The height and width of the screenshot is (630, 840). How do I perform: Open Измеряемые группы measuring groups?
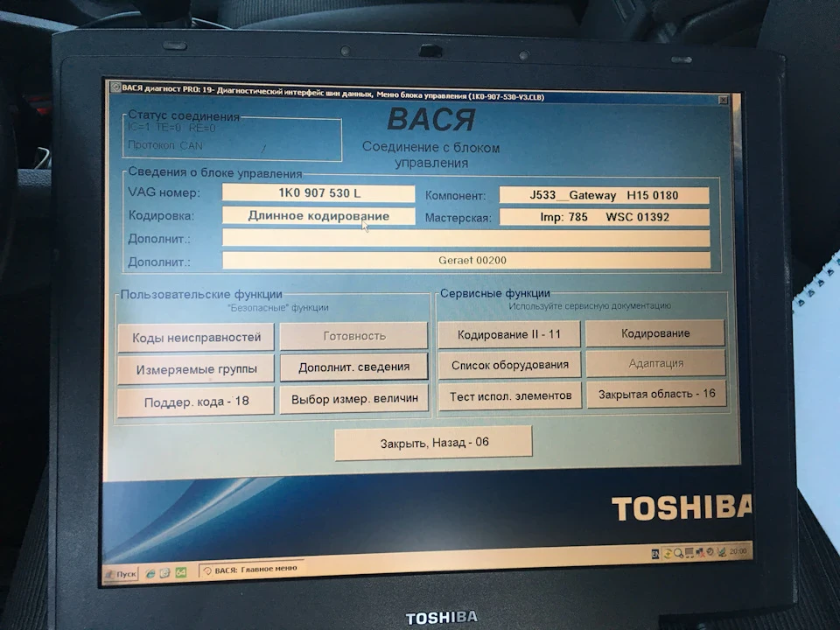(x=196, y=369)
